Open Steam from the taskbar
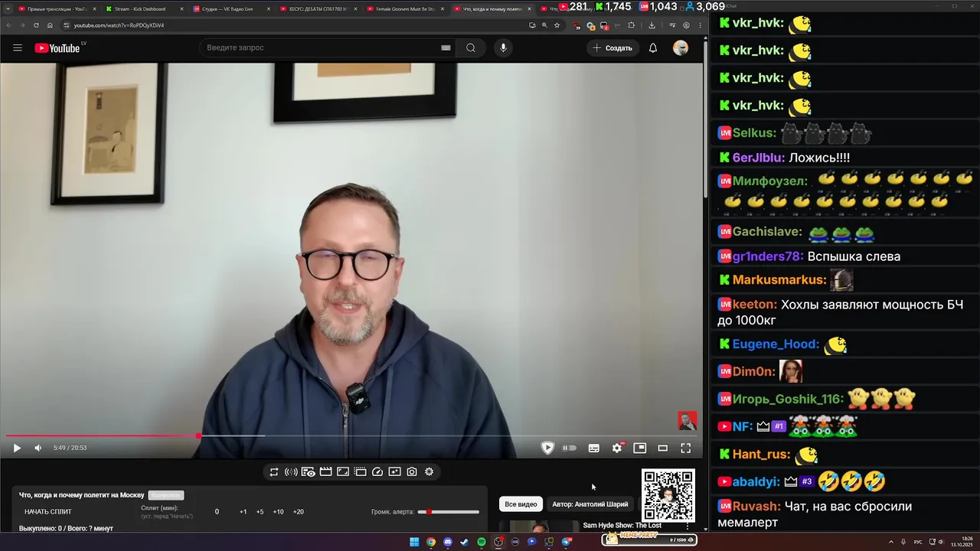The width and height of the screenshot is (980, 551). click(x=465, y=542)
